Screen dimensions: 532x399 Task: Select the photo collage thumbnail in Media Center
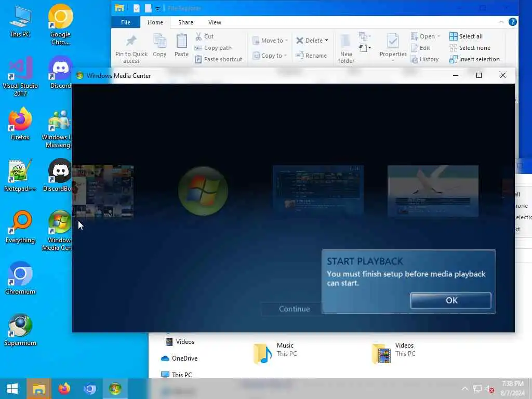click(102, 191)
